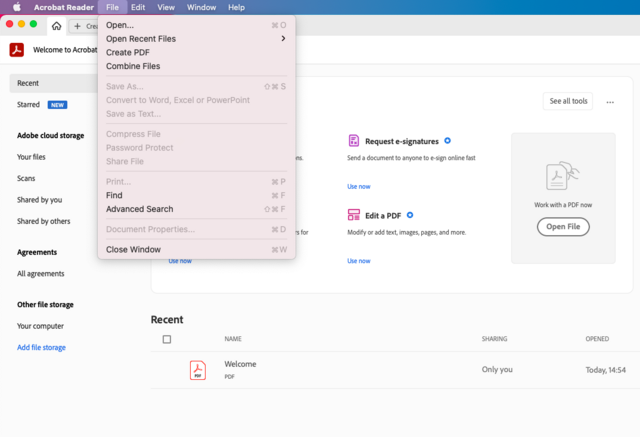
Task: Open the Help menu in menu bar
Action: [x=236, y=7]
